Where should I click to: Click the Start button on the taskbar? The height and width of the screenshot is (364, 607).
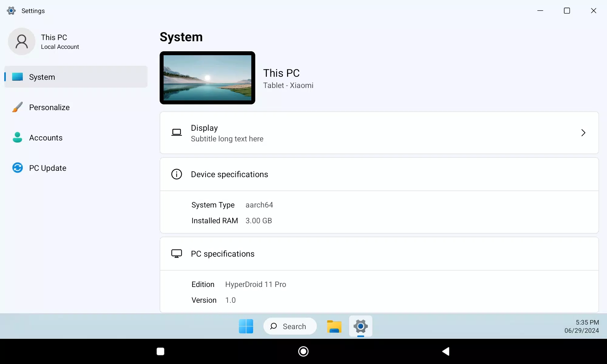pos(246,326)
